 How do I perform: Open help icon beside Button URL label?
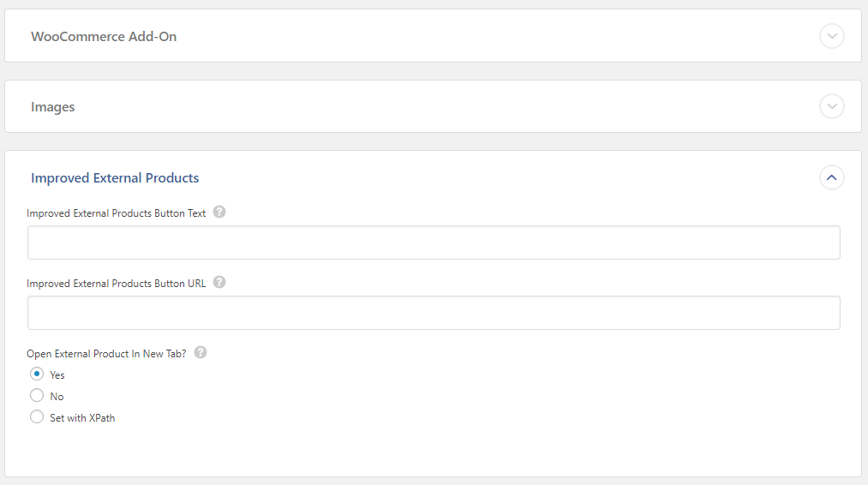coord(219,283)
